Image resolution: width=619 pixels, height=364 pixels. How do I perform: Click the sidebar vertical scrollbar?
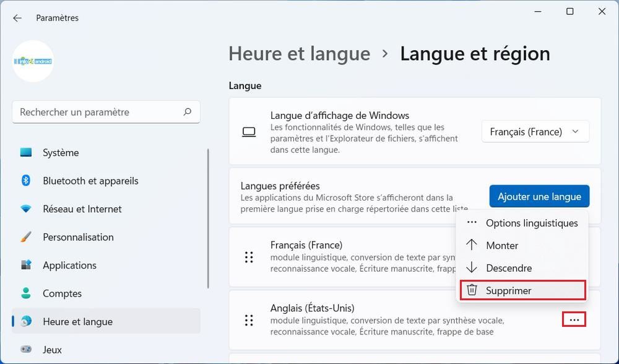pyautogui.click(x=209, y=217)
